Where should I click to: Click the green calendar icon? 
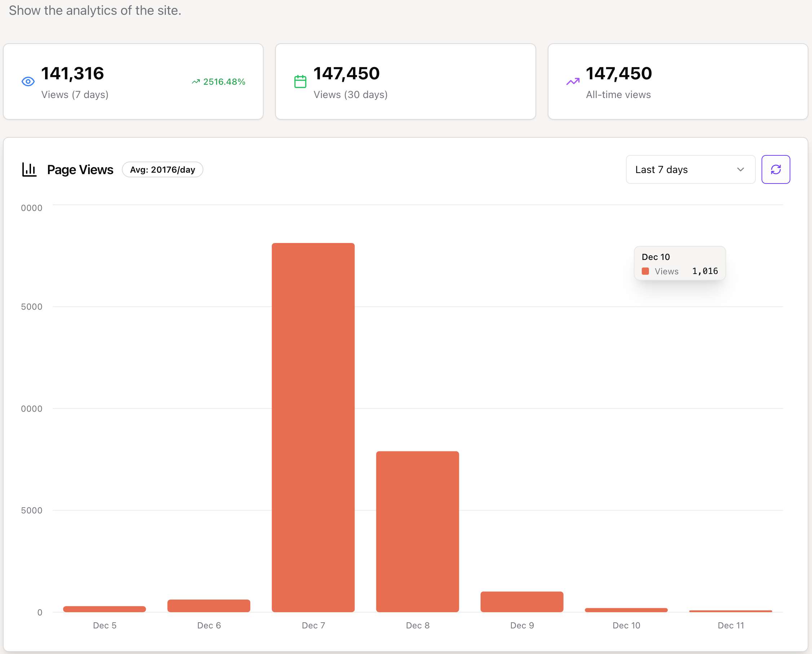coord(300,81)
